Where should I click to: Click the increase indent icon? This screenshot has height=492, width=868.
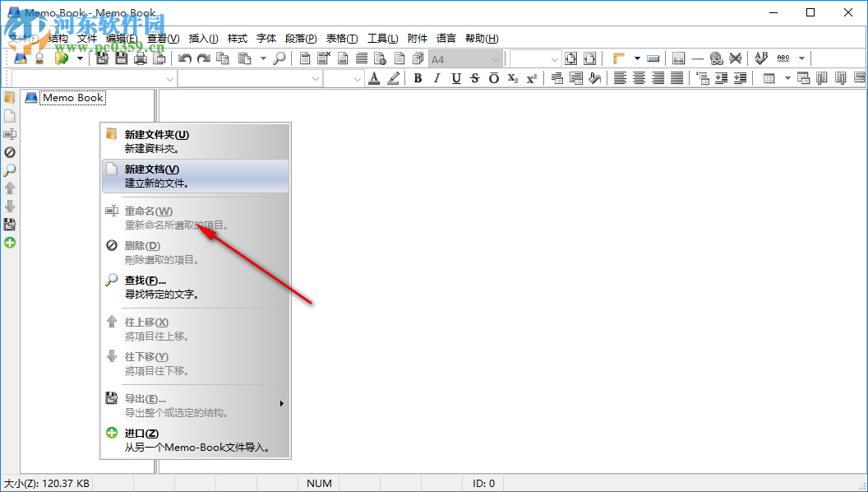tap(722, 78)
